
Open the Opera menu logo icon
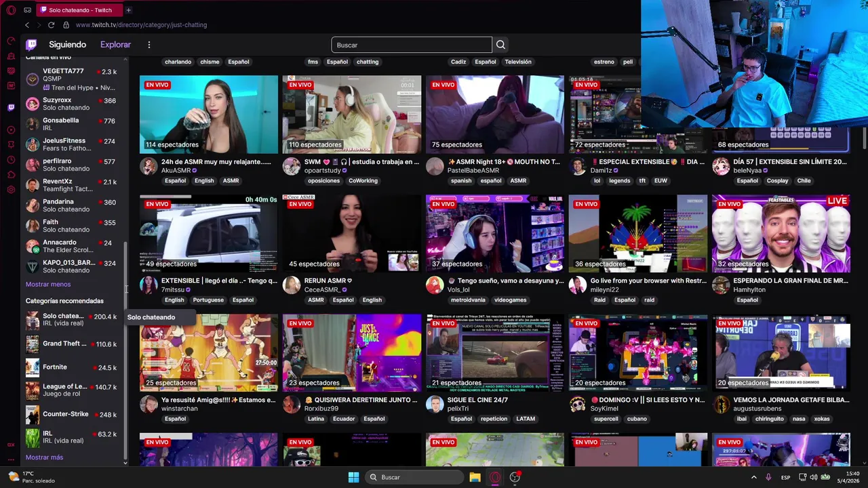pyautogui.click(x=11, y=10)
